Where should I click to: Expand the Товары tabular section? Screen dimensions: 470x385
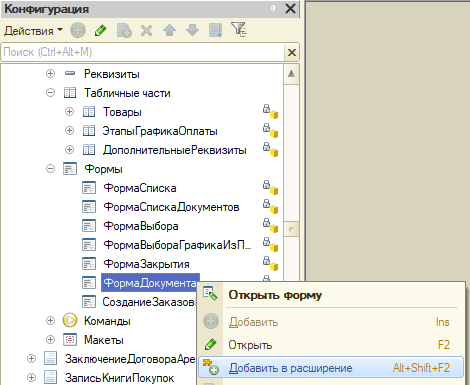point(69,111)
